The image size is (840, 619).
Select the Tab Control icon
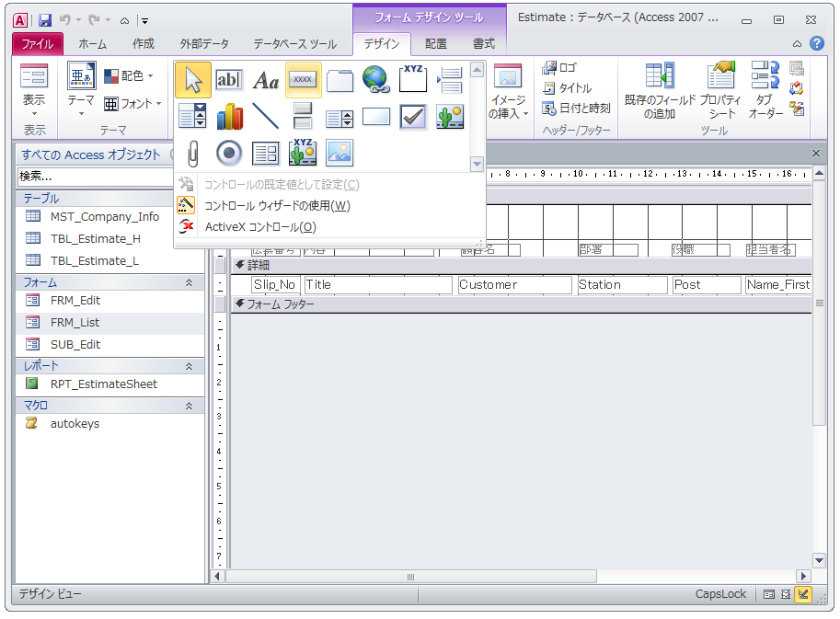tap(339, 80)
